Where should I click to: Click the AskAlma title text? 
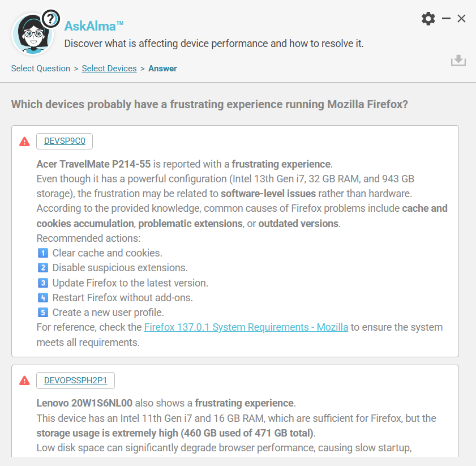click(94, 25)
